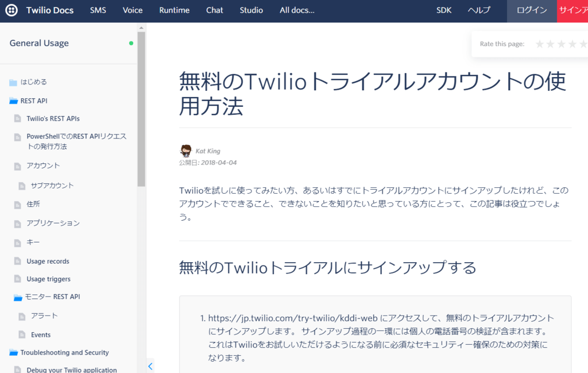Open the Chat docs menu
Image resolution: width=588 pixels, height=373 pixels.
point(215,10)
